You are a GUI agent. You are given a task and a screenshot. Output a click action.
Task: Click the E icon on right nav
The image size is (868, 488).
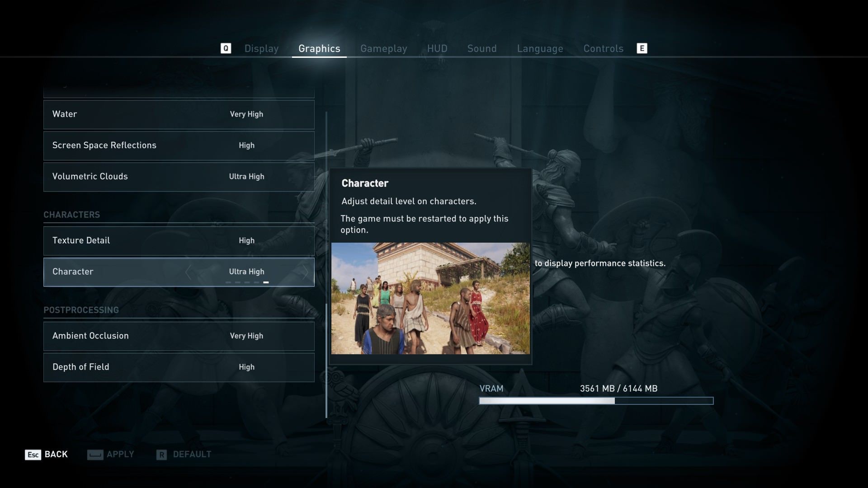pos(642,48)
